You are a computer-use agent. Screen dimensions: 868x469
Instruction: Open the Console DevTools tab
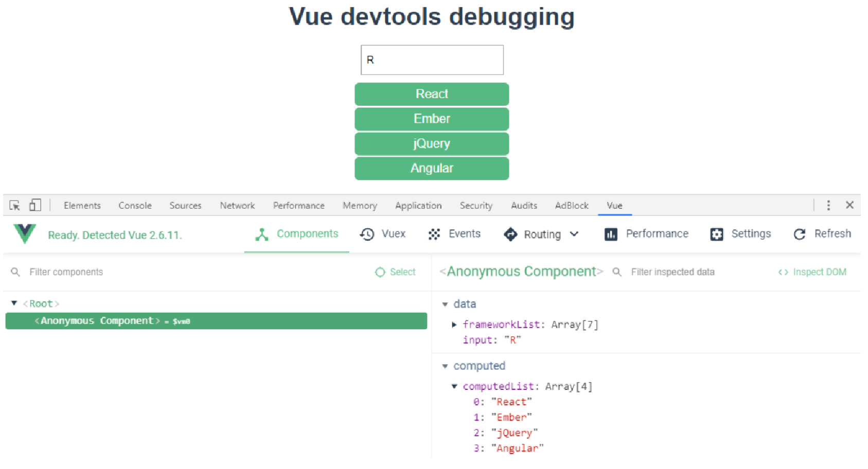point(135,205)
